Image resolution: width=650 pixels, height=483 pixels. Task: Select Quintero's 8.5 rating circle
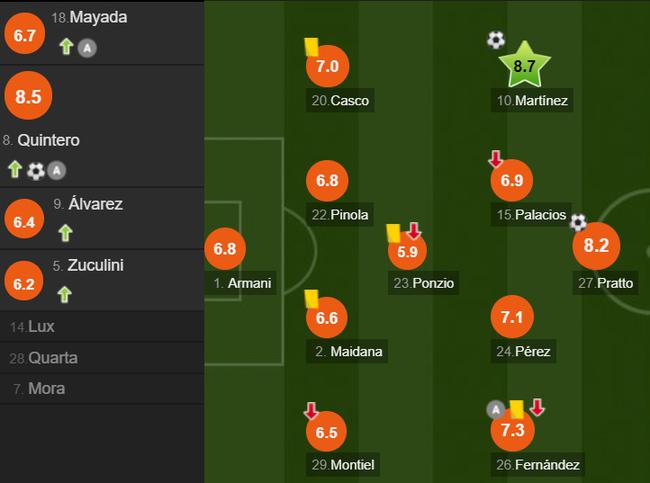28,96
